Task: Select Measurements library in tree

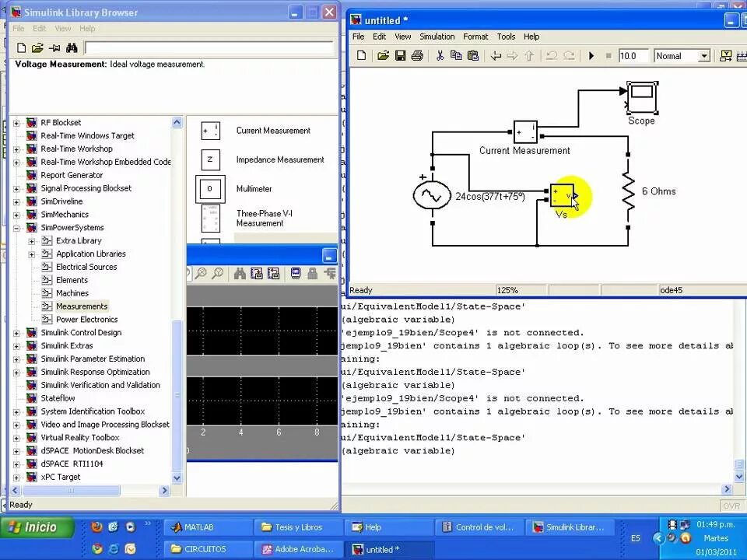Action: click(82, 306)
